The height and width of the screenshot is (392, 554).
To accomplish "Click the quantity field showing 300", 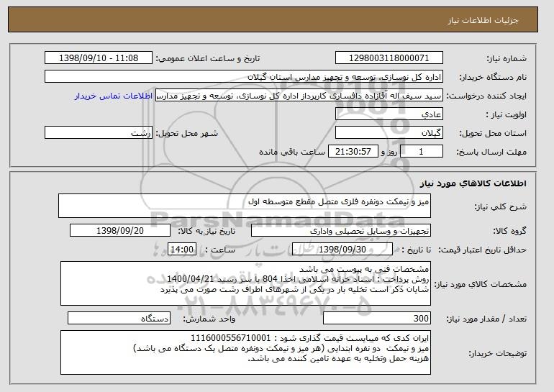I will point(377,318).
